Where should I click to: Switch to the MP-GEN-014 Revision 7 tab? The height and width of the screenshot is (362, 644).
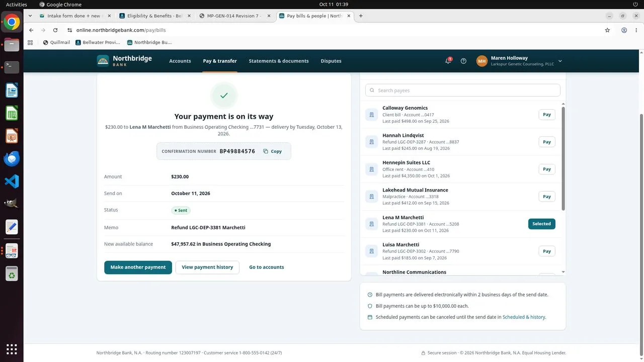[235, 16]
